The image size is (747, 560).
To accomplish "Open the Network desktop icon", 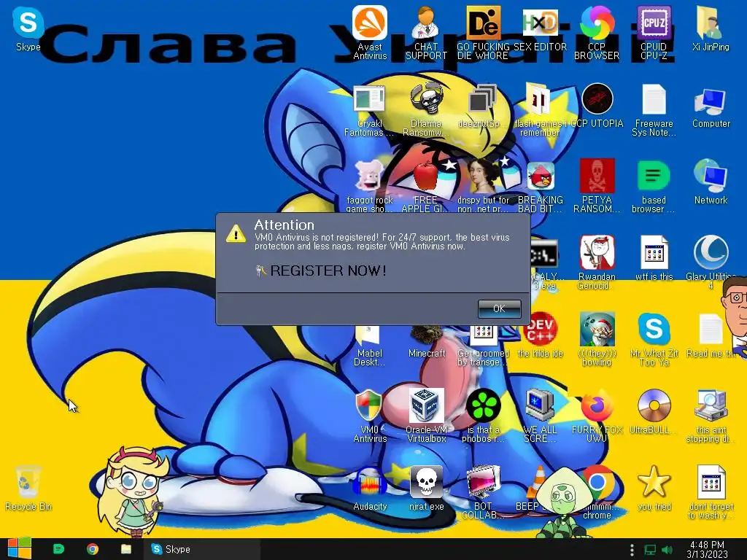I will 711,182.
